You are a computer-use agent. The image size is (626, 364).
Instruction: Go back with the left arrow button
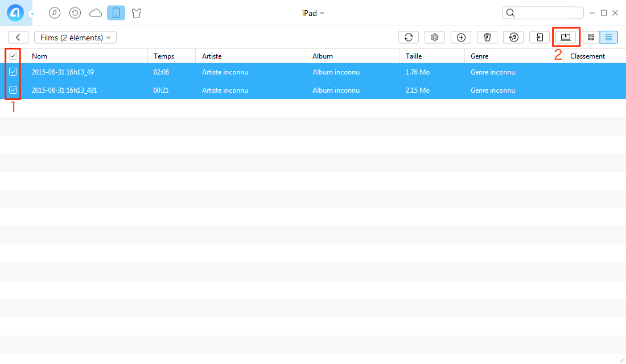pyautogui.click(x=18, y=37)
